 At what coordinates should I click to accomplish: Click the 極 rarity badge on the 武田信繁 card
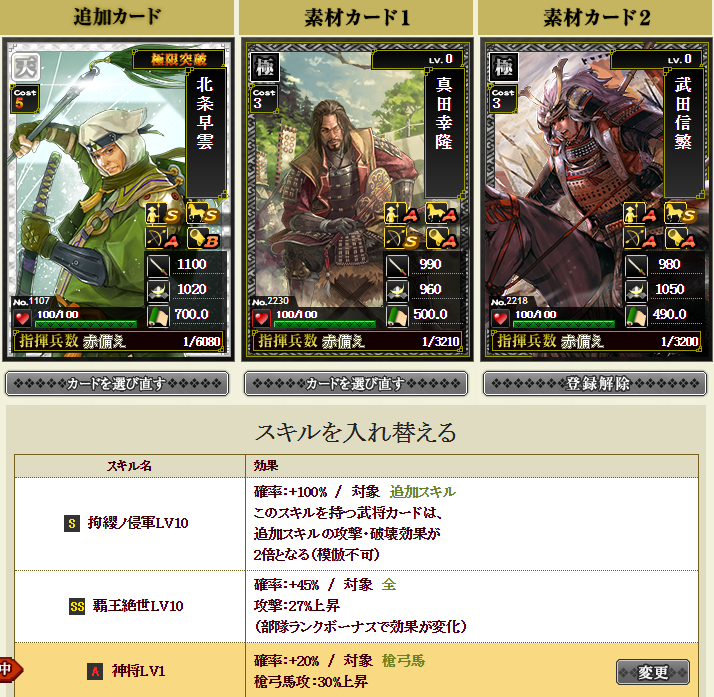[x=504, y=67]
